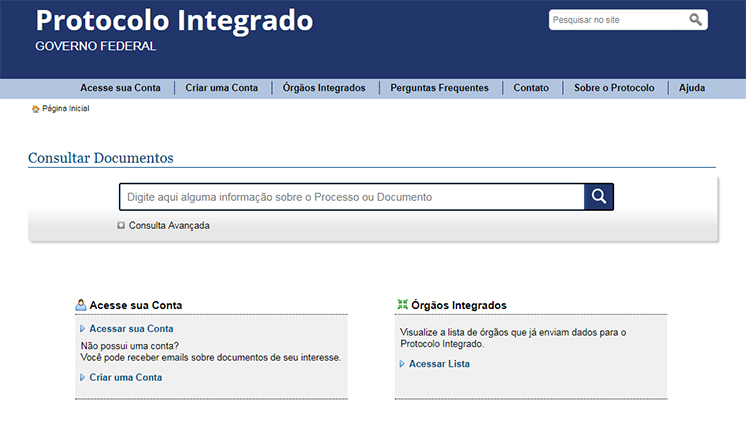This screenshot has width=746, height=423.
Task: Click the blue document search magnifier button
Action: point(599,197)
